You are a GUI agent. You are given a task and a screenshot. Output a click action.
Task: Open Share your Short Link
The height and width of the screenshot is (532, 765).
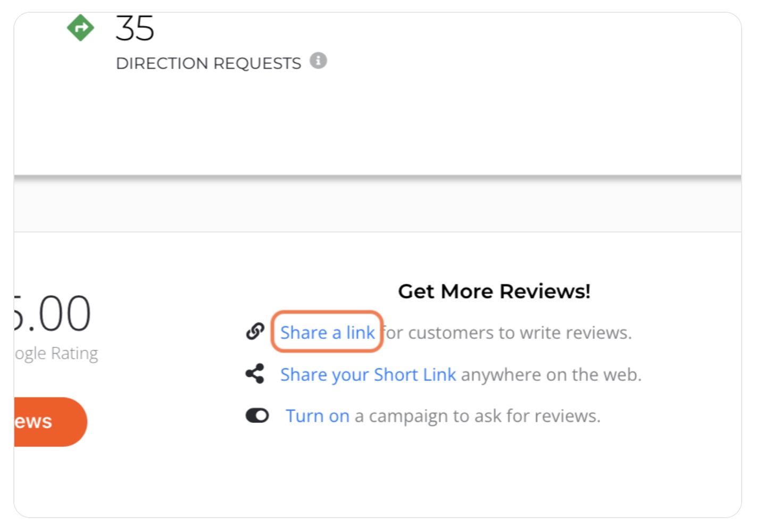tap(368, 375)
